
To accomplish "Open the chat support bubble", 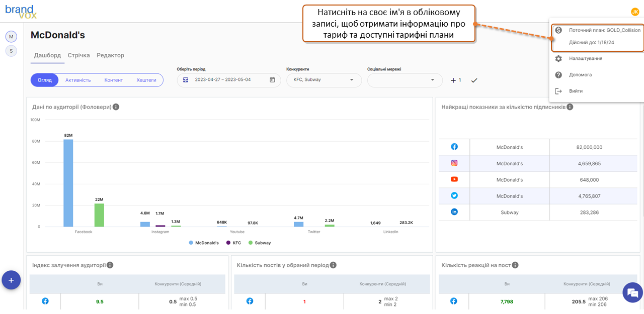I will click(632, 293).
